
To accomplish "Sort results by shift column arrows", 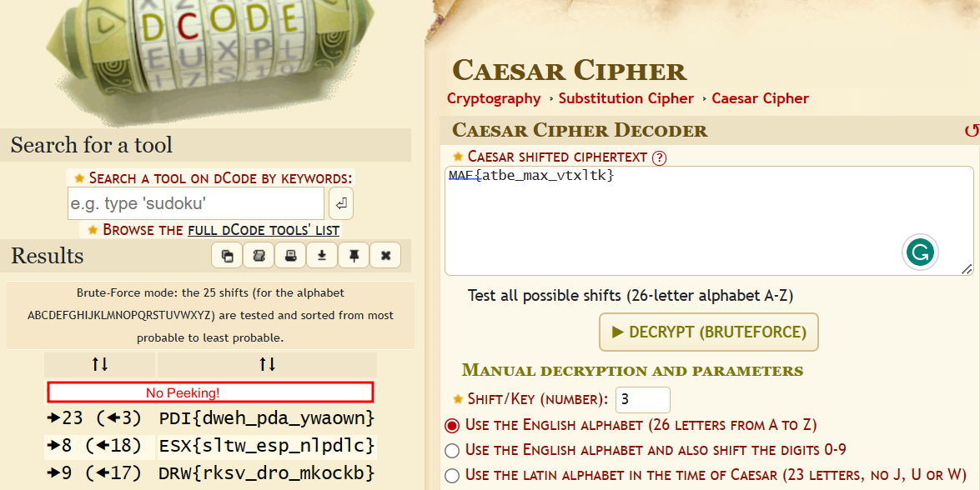I will (x=100, y=364).
